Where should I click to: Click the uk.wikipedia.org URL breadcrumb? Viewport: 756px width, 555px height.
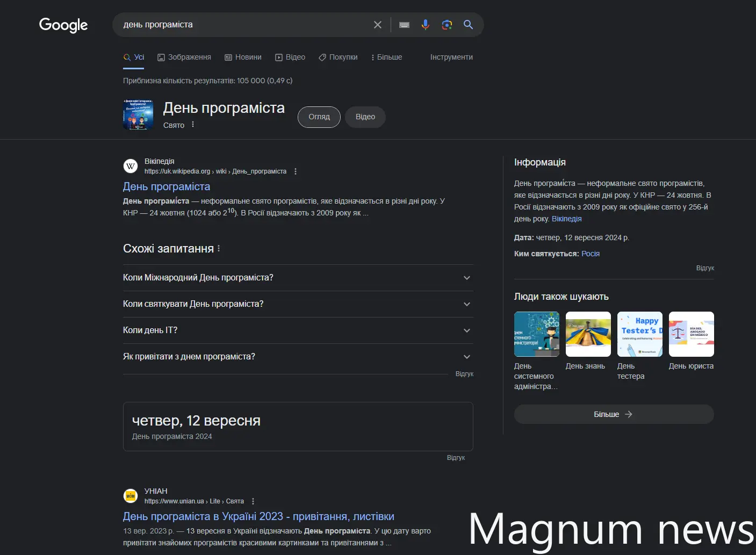(215, 171)
